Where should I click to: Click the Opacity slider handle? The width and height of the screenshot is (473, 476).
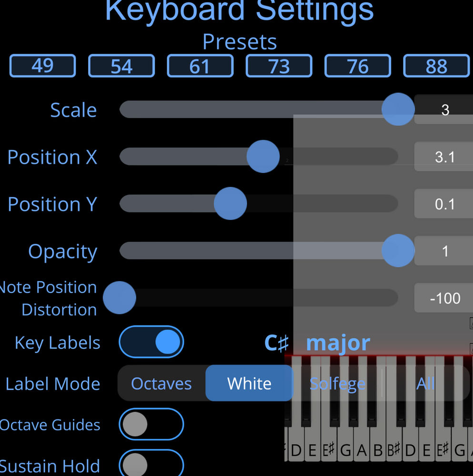click(398, 250)
